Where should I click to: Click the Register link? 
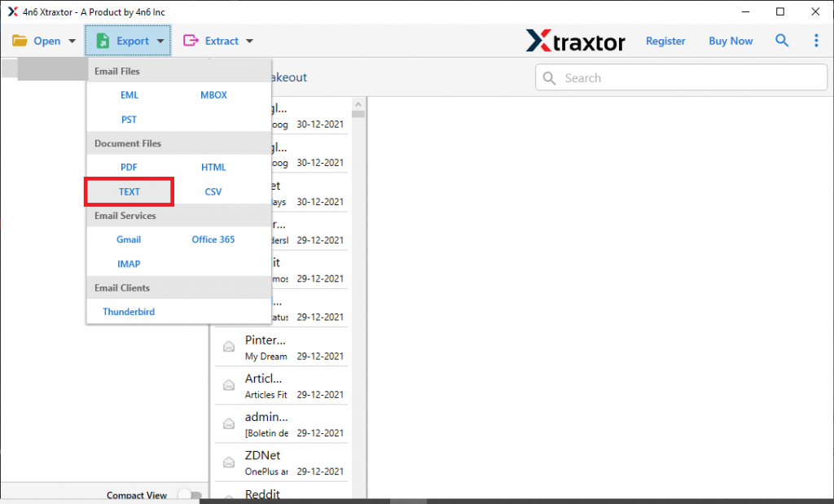tap(665, 40)
